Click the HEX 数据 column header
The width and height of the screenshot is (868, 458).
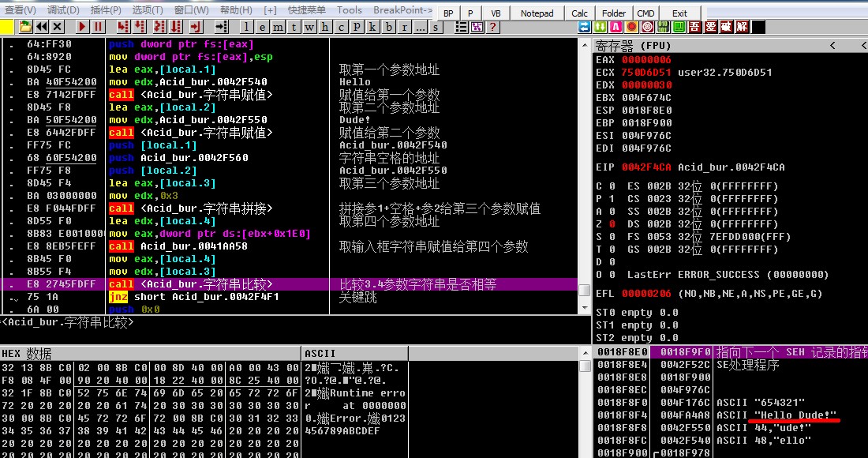point(151,353)
